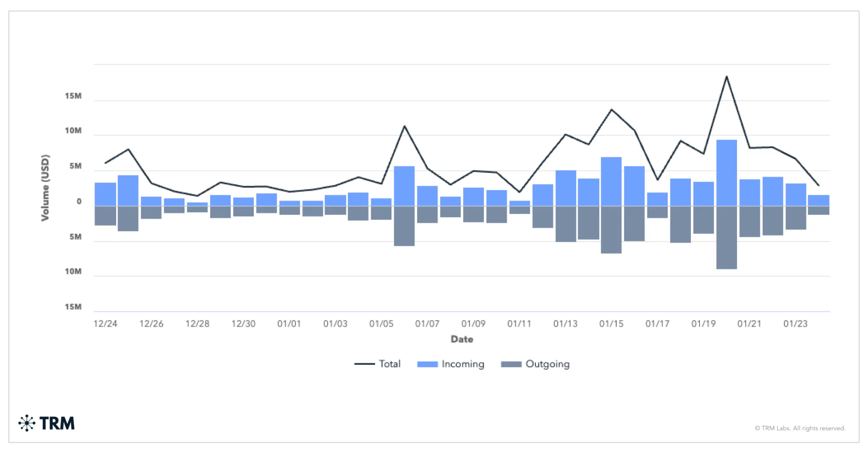Select the Date axis title

coord(462,339)
